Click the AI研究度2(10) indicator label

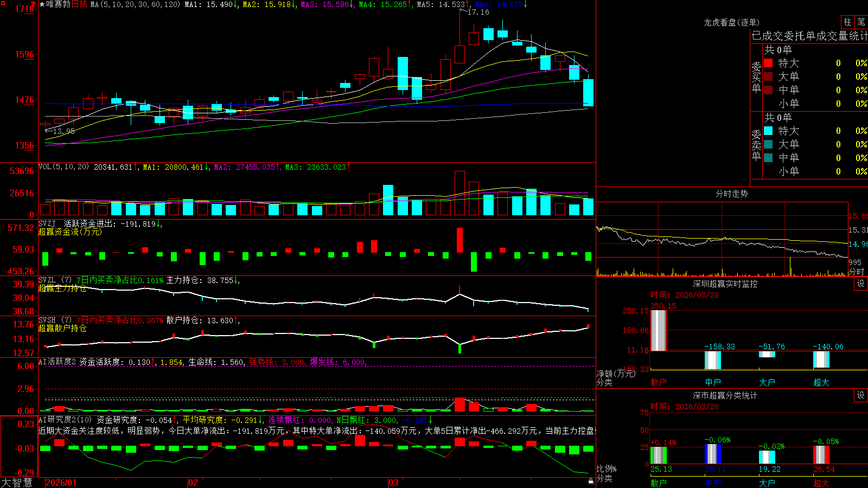coord(65,420)
